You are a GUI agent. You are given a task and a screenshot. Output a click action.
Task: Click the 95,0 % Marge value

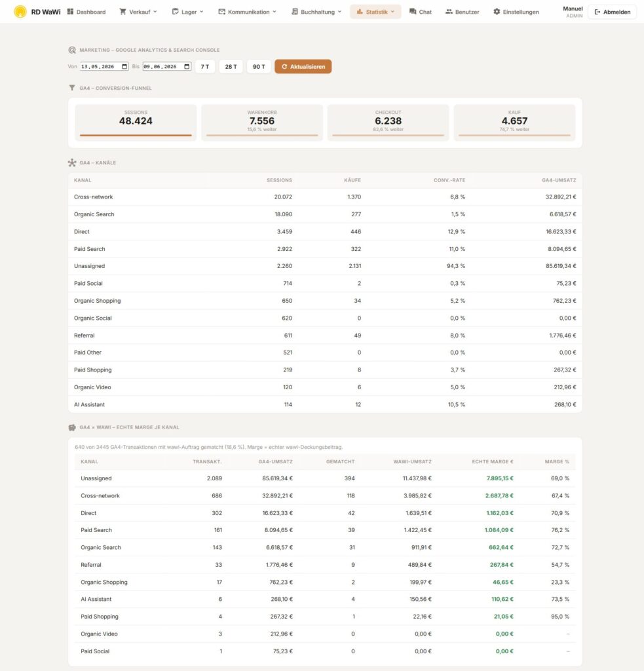[x=560, y=616]
